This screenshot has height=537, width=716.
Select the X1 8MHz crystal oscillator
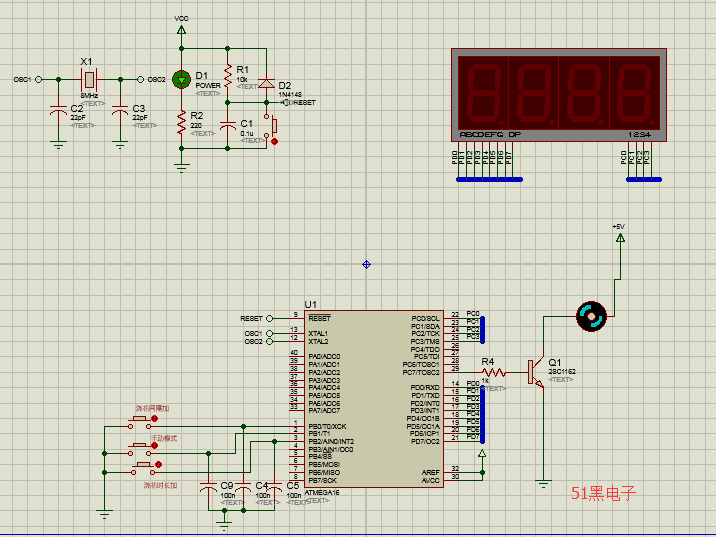pos(88,79)
